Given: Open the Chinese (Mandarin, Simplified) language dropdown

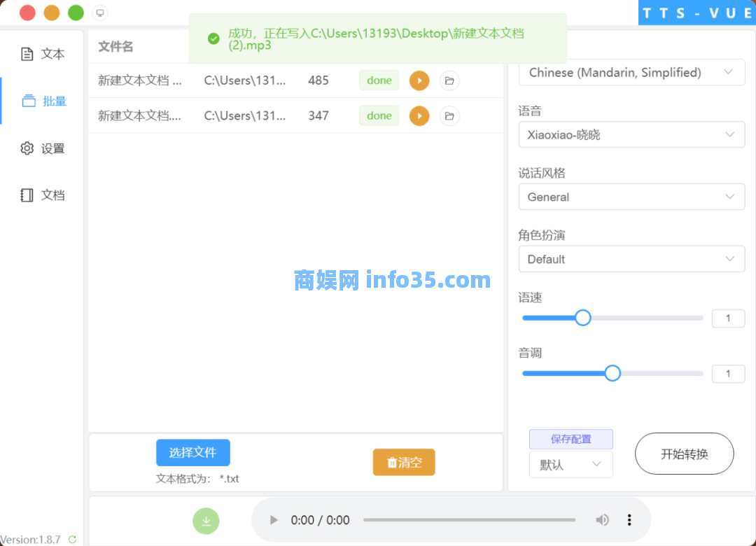Looking at the screenshot, I should 631,72.
